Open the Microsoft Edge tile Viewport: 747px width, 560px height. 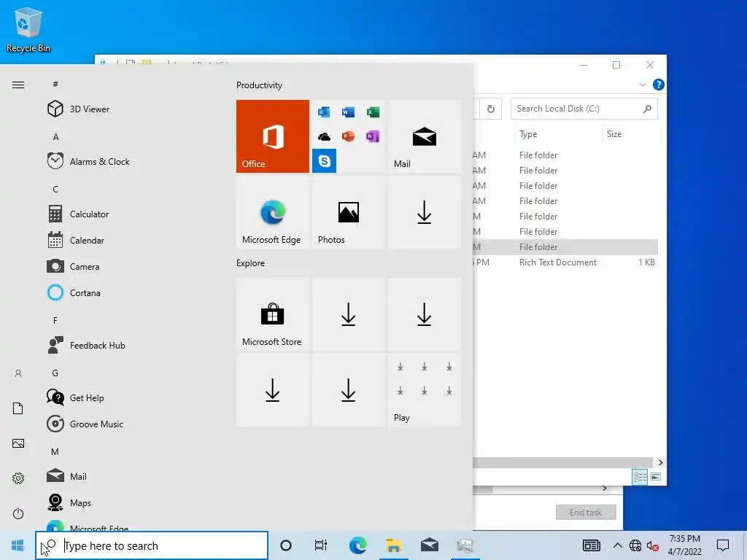(273, 212)
